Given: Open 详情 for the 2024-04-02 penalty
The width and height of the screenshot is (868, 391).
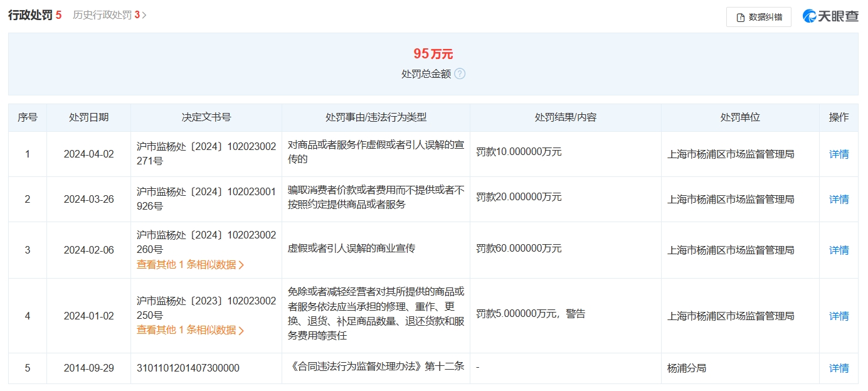Looking at the screenshot, I should 839,154.
